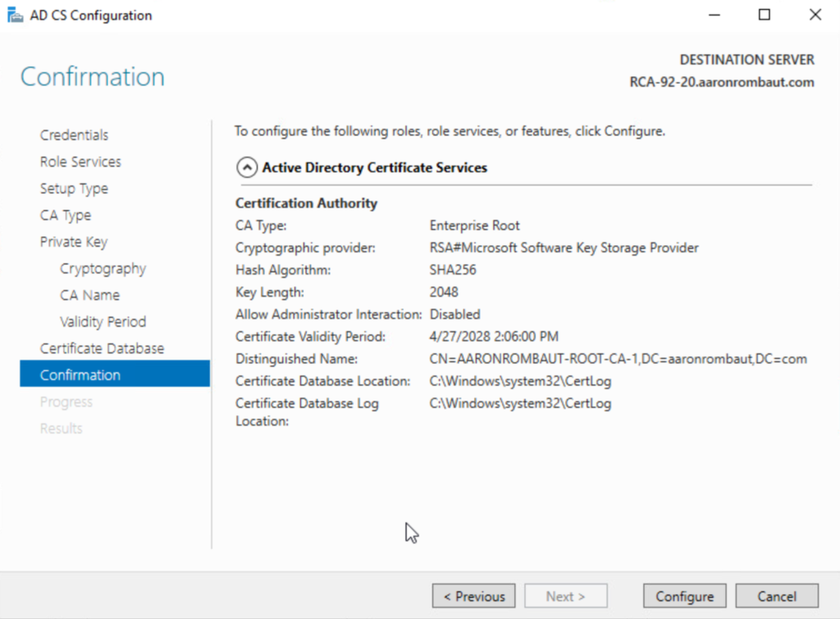Navigate to the CA Type page
Image resolution: width=840 pixels, height=619 pixels.
point(66,215)
